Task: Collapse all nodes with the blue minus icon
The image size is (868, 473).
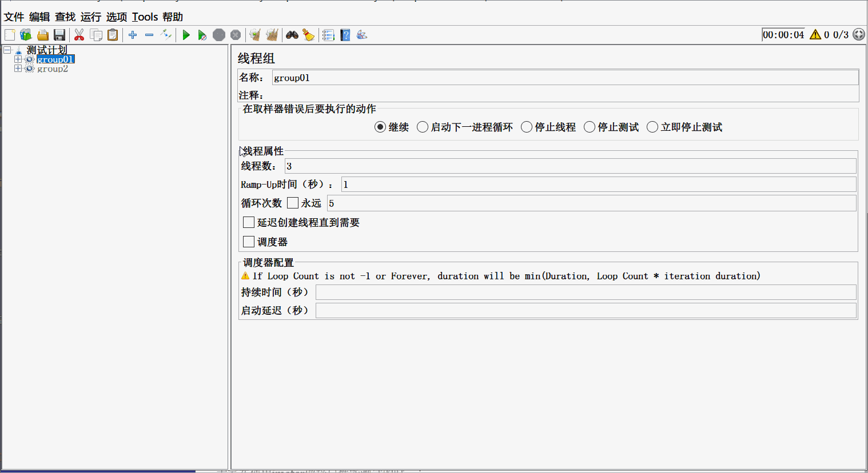Action: [x=149, y=35]
